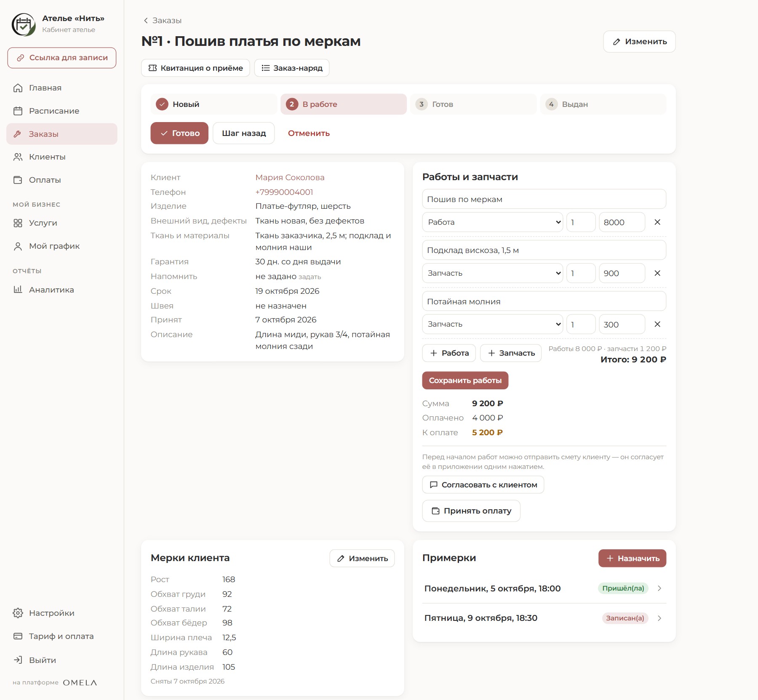Open Настройки in the sidebar
The image size is (758, 700).
point(61,613)
